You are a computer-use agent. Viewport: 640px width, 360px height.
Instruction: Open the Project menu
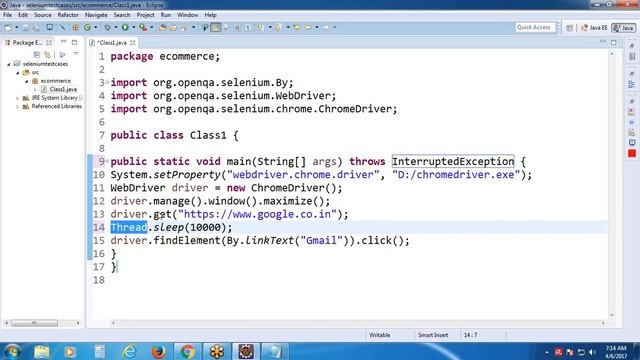145,15
